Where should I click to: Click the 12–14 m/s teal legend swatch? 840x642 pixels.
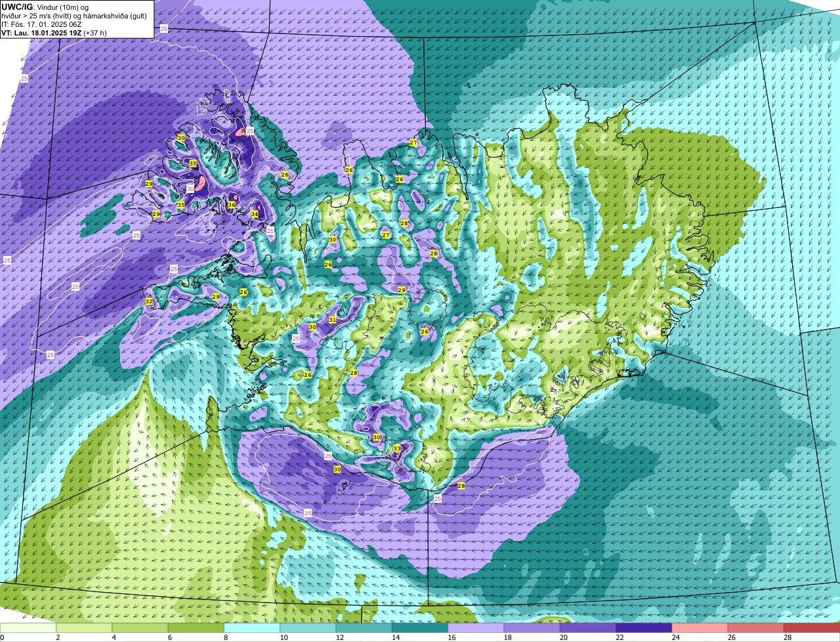[364, 628]
